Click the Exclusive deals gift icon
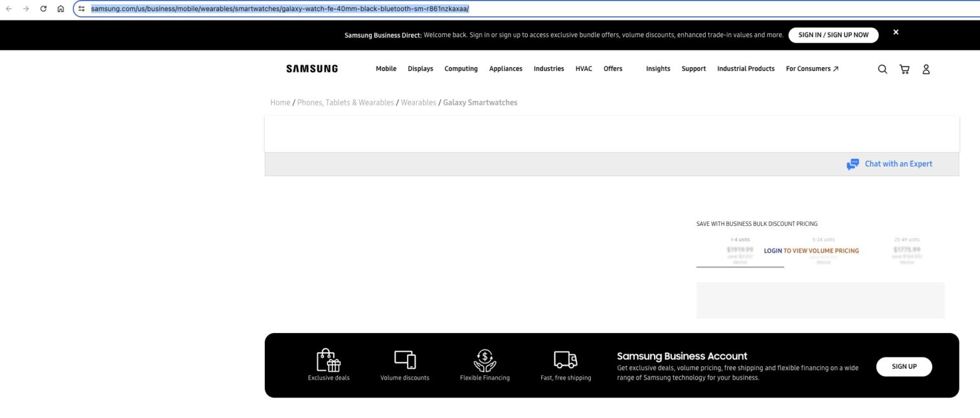 point(329,359)
